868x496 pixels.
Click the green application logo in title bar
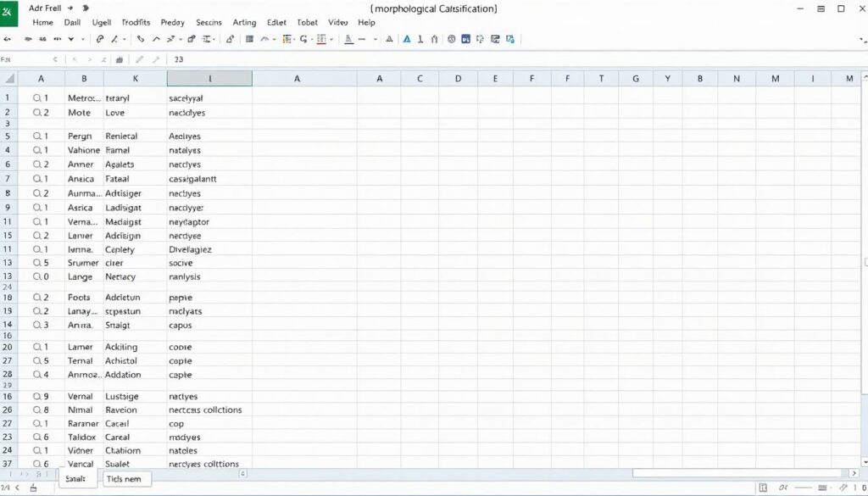(x=8, y=14)
